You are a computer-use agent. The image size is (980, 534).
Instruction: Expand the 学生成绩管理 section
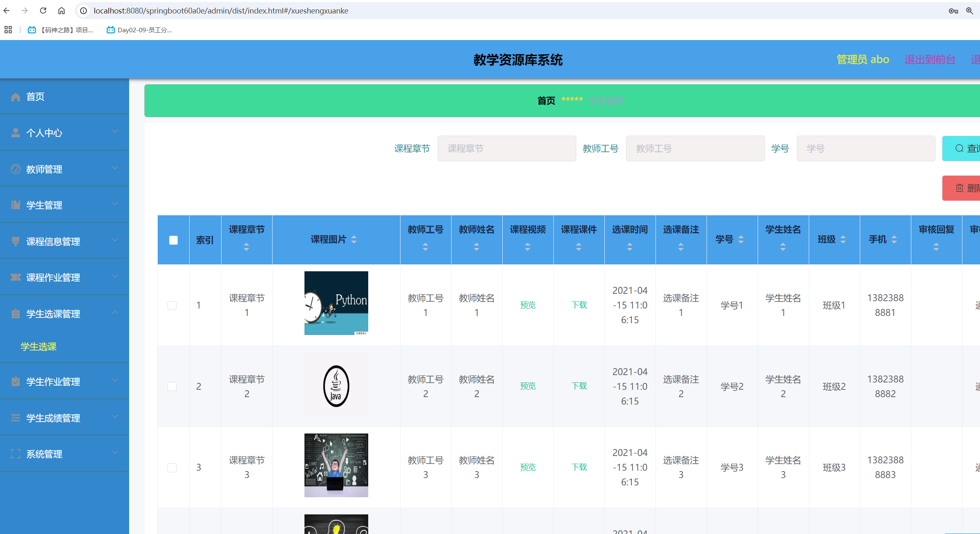pos(114,417)
